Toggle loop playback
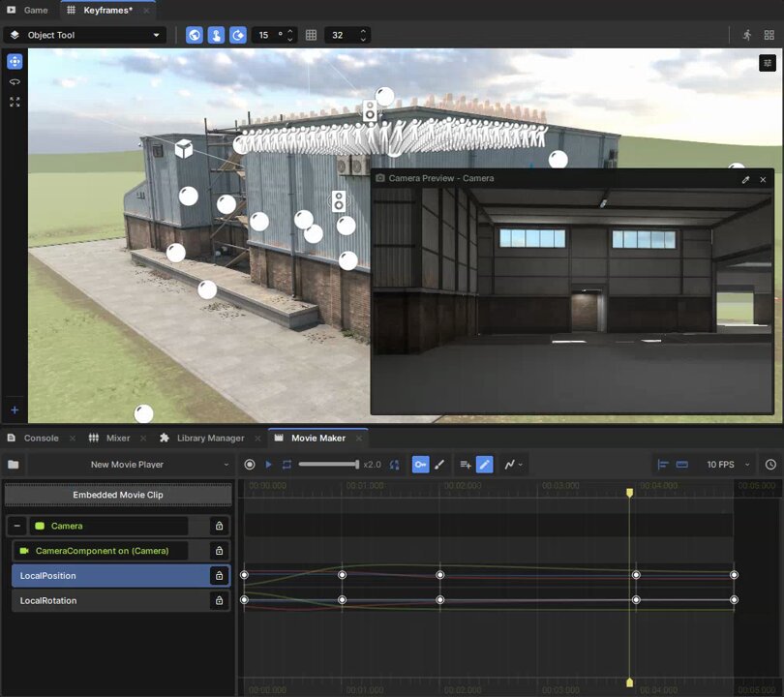The height and width of the screenshot is (697, 784). (x=286, y=465)
